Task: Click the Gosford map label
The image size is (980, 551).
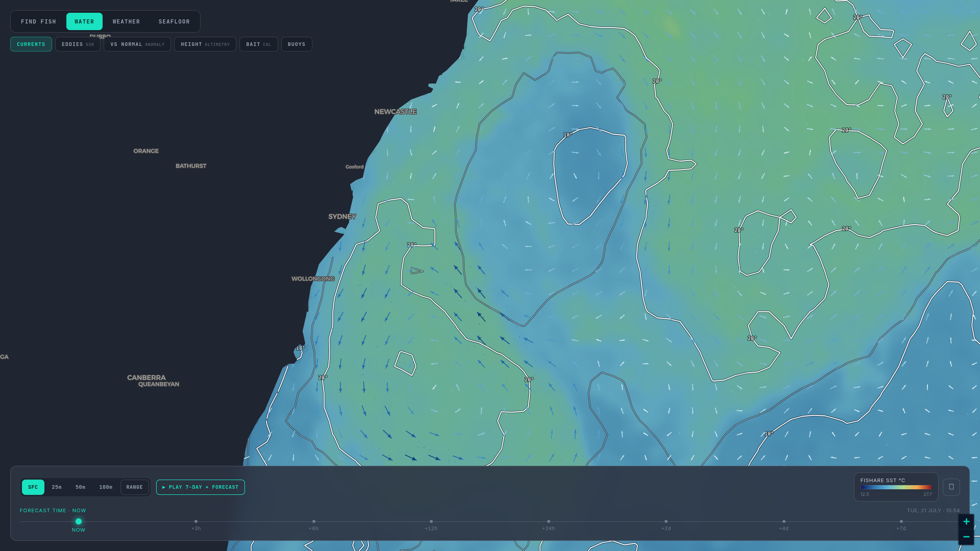Action: pyautogui.click(x=354, y=167)
